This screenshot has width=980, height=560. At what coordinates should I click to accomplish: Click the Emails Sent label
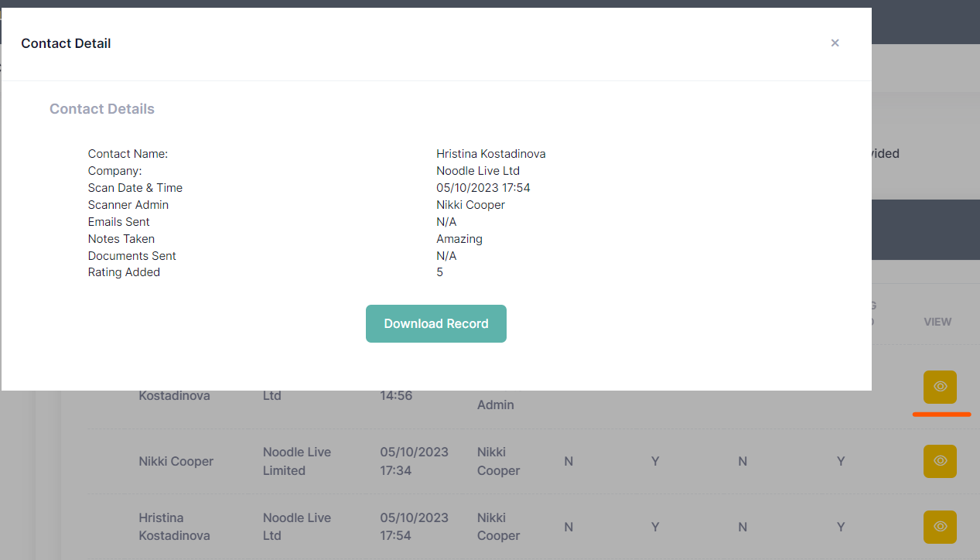[x=118, y=222]
